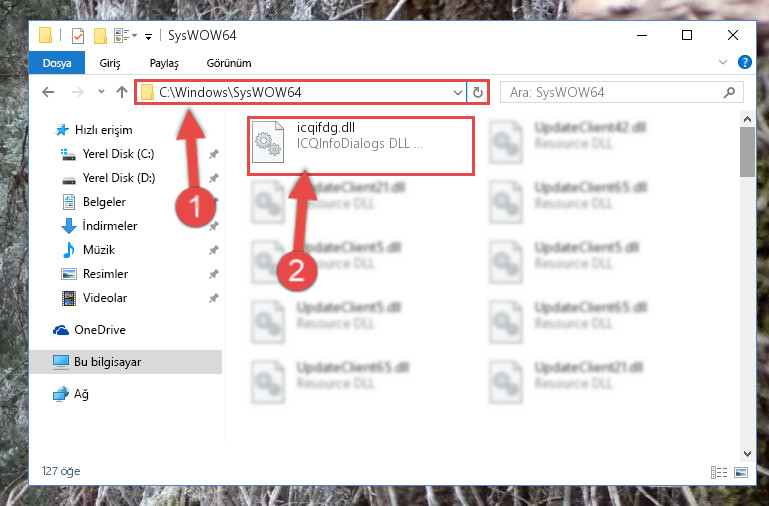
Task: Open the Dosya menu tab
Action: 57,63
